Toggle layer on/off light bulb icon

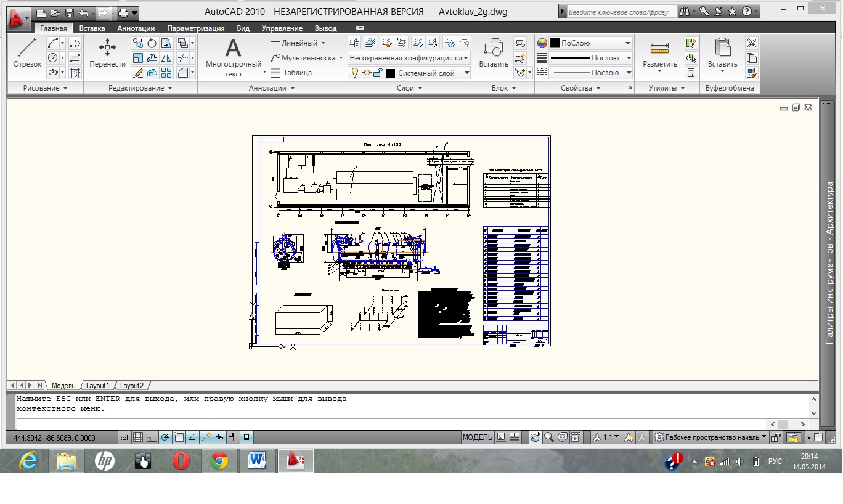tap(355, 73)
